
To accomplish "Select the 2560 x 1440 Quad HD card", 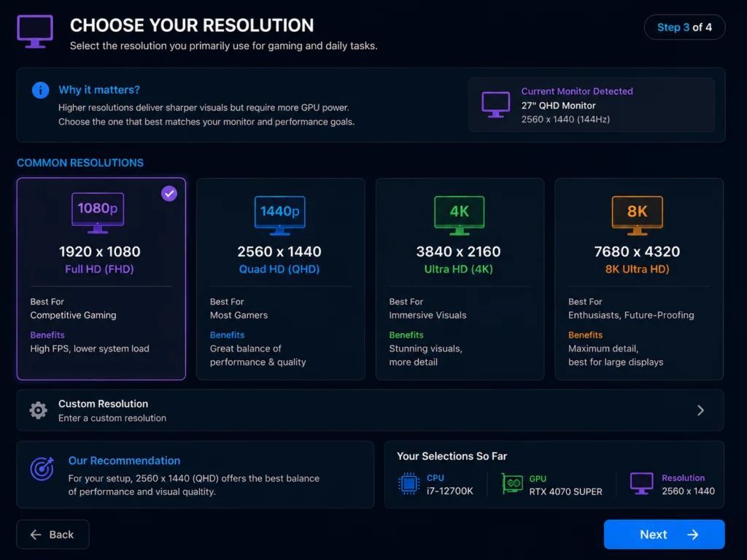I will point(281,279).
